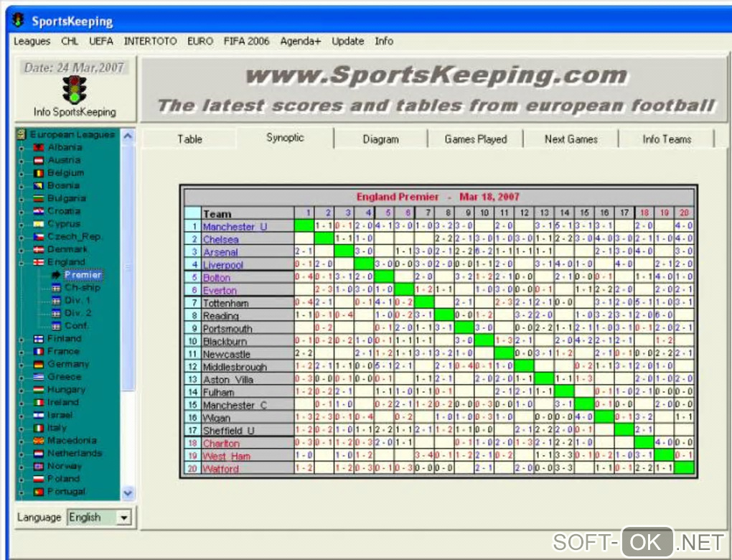Click league tree scrollbar up arrow
732x560 pixels.
coord(128,136)
